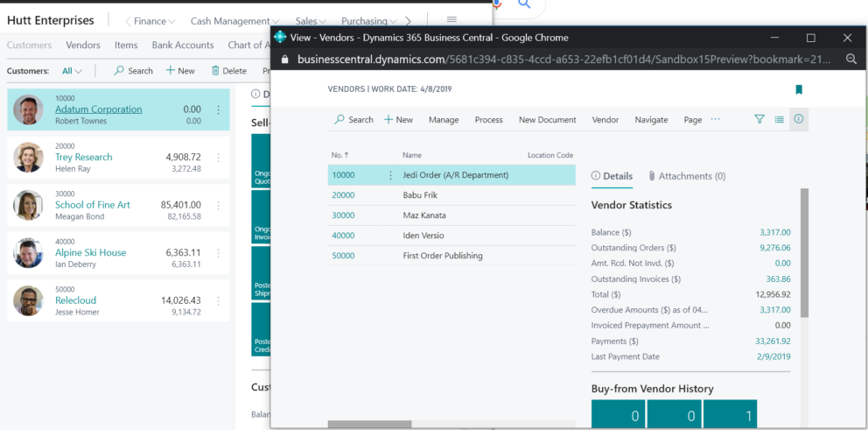This screenshot has width=868, height=430.
Task: Open options menu for Relecloud card
Action: pyautogui.click(x=218, y=300)
